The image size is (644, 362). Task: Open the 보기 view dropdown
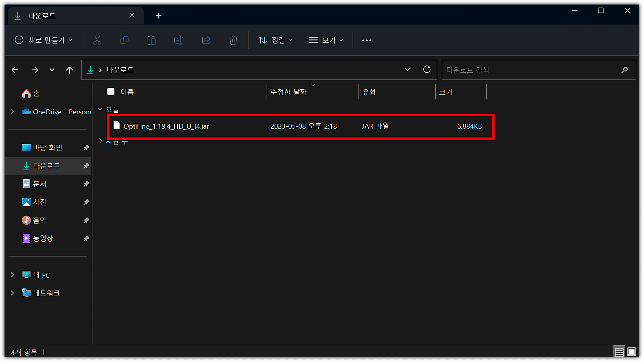click(326, 40)
